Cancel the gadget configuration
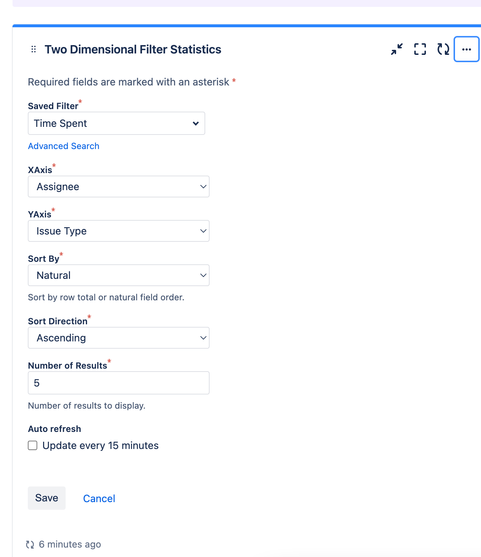This screenshot has width=481, height=557. 99,498
